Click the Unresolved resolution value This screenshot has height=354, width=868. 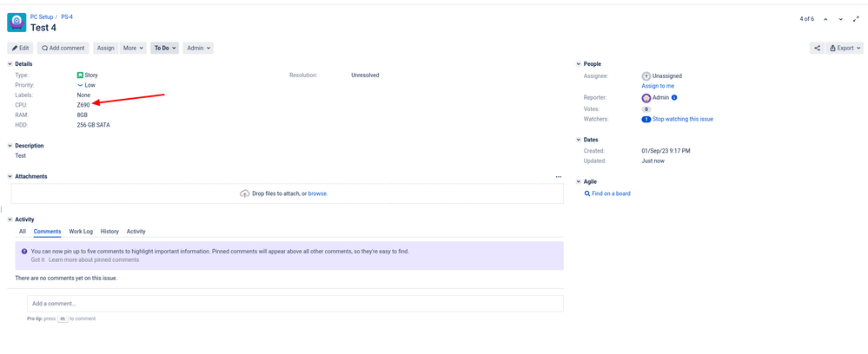coord(365,75)
